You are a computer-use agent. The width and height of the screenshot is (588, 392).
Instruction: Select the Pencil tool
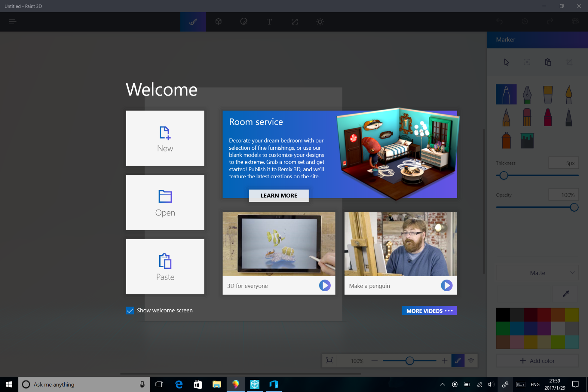506,117
